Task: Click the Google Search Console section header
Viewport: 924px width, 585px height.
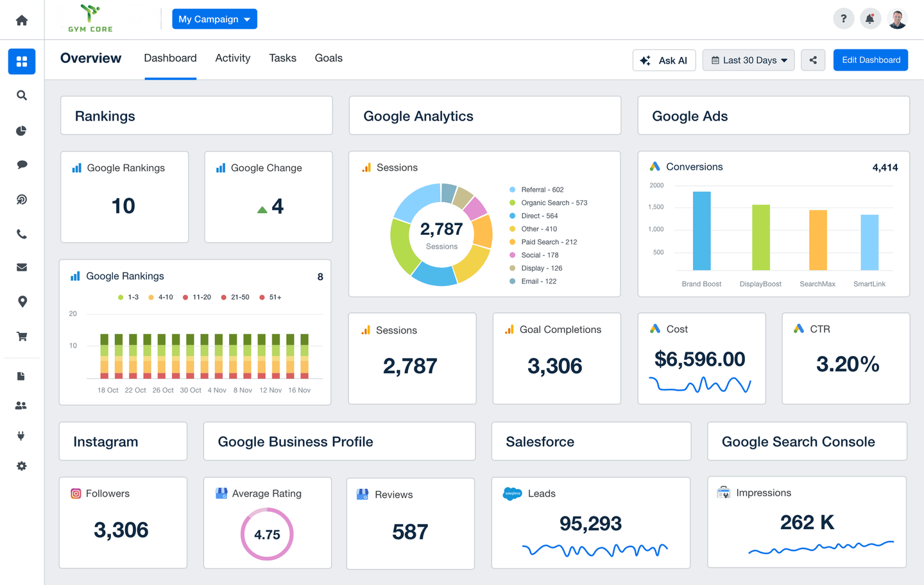Action: [807, 442]
